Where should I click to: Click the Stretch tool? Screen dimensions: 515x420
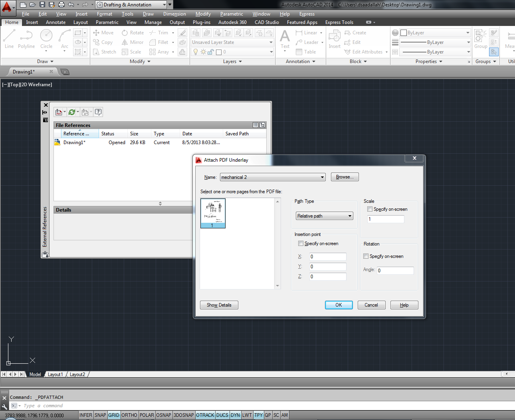click(x=104, y=52)
